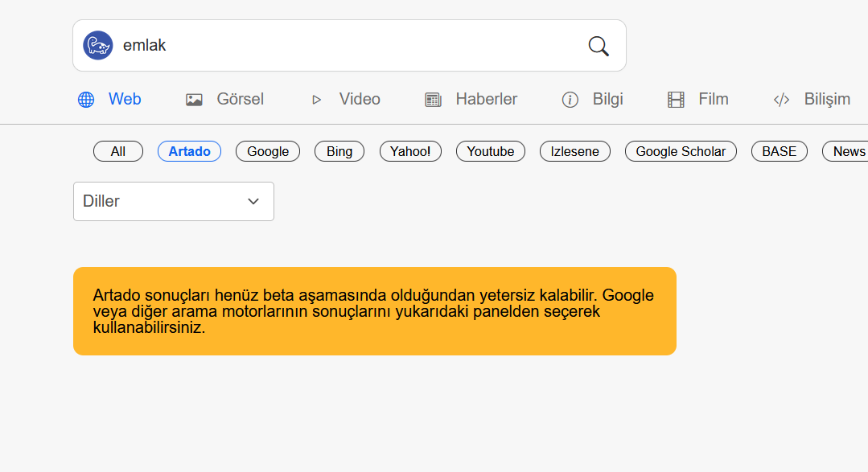868x472 pixels.
Task: Switch to the Bilişim tab
Action: tap(827, 99)
